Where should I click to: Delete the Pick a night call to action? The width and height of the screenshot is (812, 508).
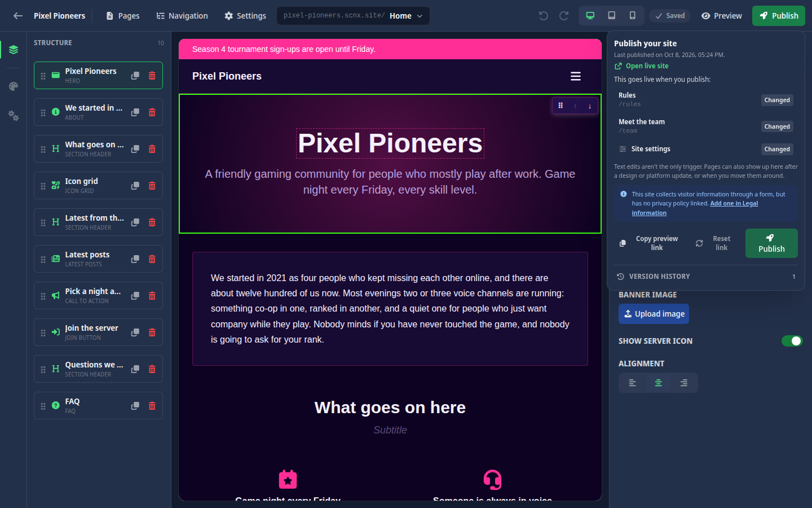coord(152,296)
